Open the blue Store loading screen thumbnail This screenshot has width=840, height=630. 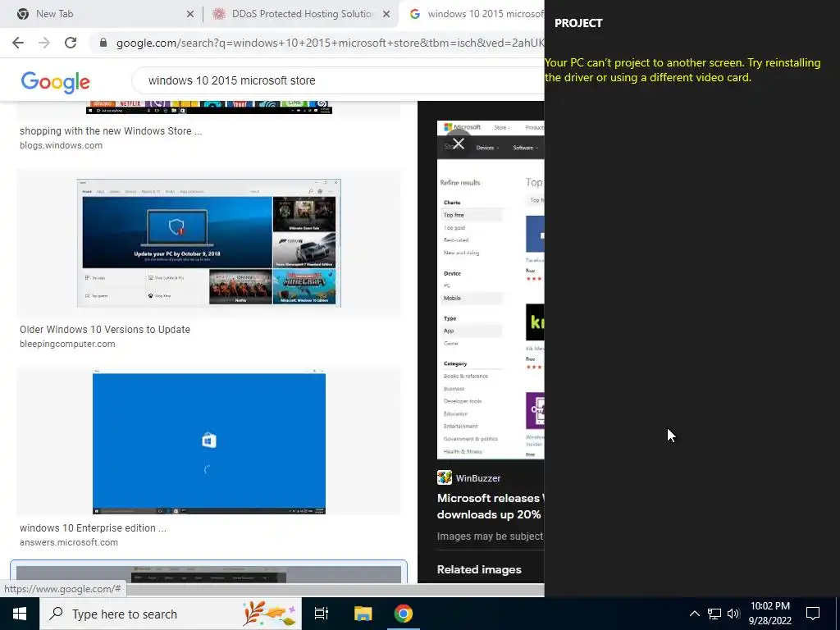point(209,442)
